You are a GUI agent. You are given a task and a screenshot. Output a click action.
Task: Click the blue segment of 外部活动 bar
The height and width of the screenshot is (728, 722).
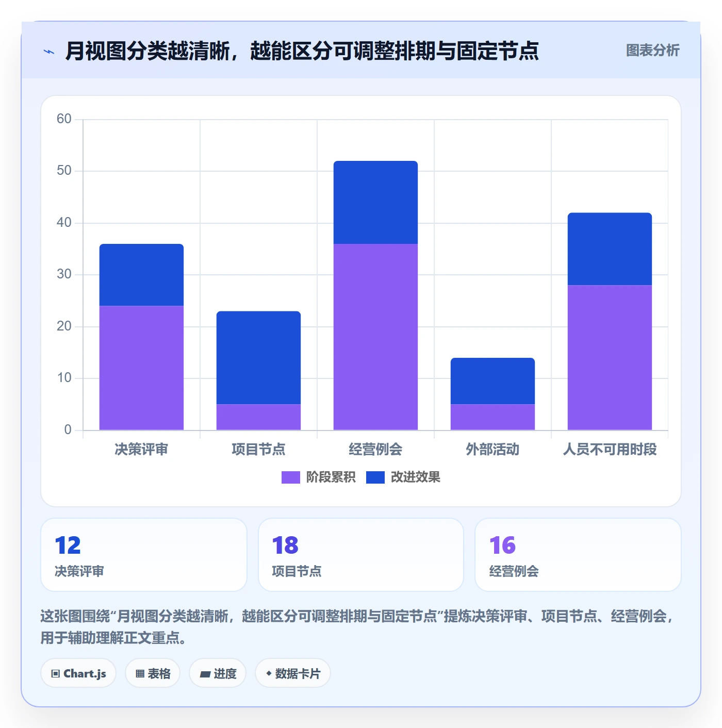pyautogui.click(x=493, y=381)
